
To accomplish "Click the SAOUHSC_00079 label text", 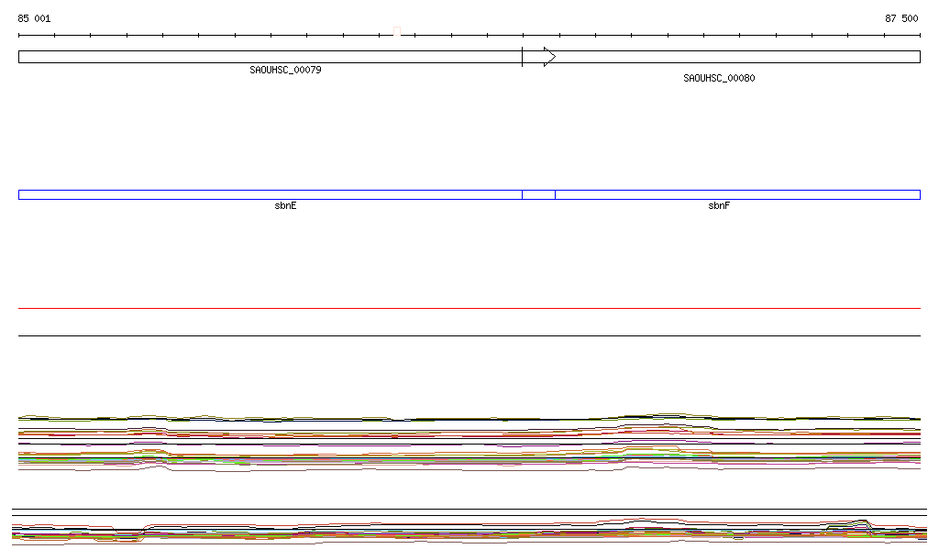I will (285, 70).
